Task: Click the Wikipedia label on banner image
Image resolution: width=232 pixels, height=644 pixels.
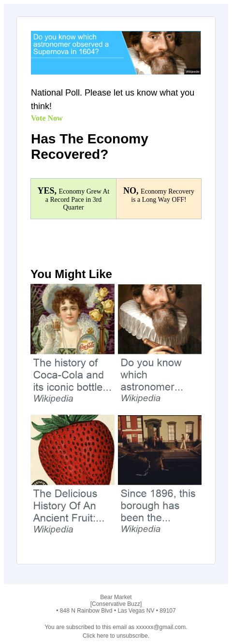Action: click(192, 71)
